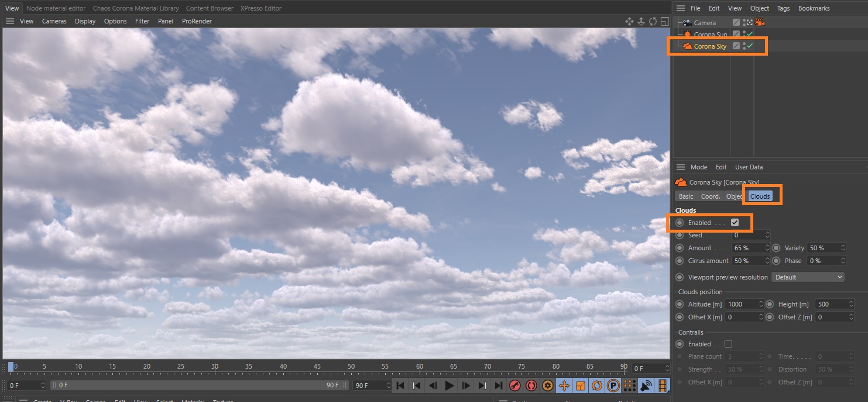
Task: Open the sound playback icon in animation toolbar
Action: (646, 386)
